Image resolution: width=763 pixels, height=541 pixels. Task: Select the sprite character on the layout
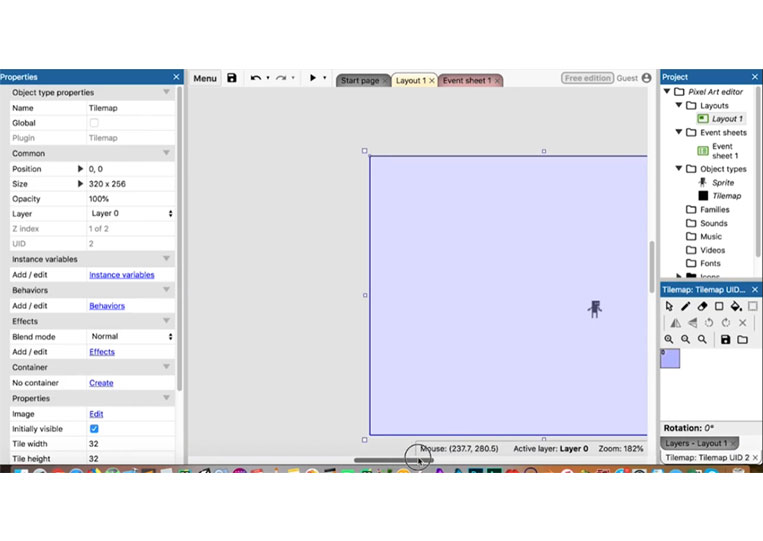coord(595,309)
